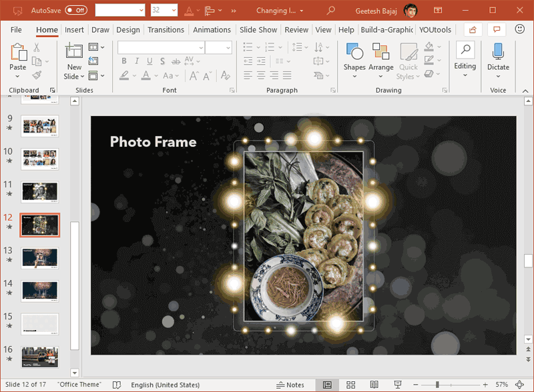The height and width of the screenshot is (392, 534).
Task: Toggle bold formatting
Action: pyautogui.click(x=124, y=61)
